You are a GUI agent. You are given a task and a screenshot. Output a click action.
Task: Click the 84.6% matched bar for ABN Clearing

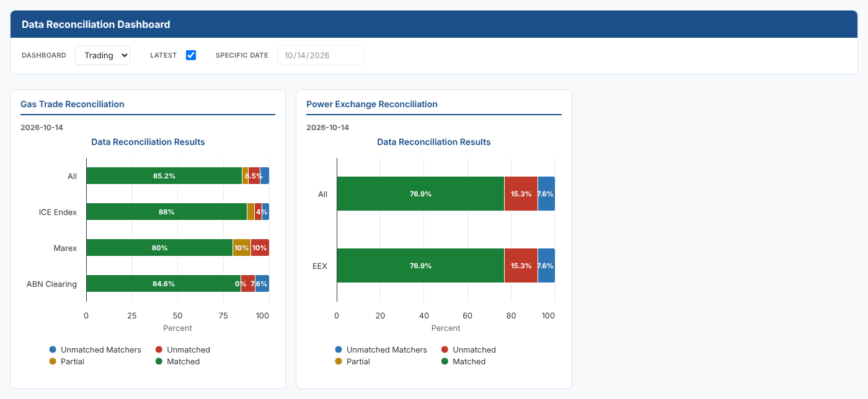(164, 284)
